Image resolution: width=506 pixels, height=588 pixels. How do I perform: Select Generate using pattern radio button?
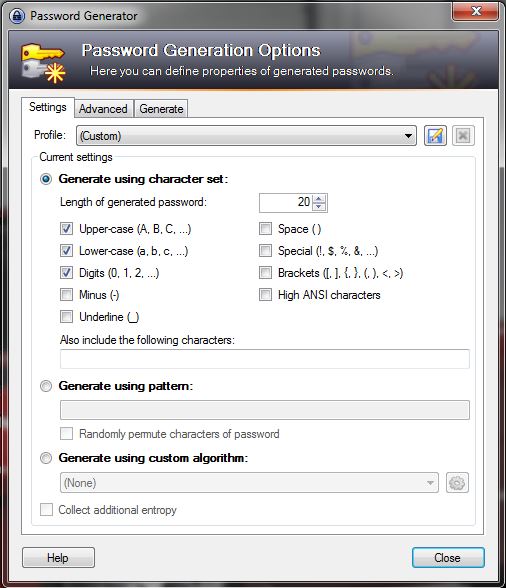click(46, 386)
